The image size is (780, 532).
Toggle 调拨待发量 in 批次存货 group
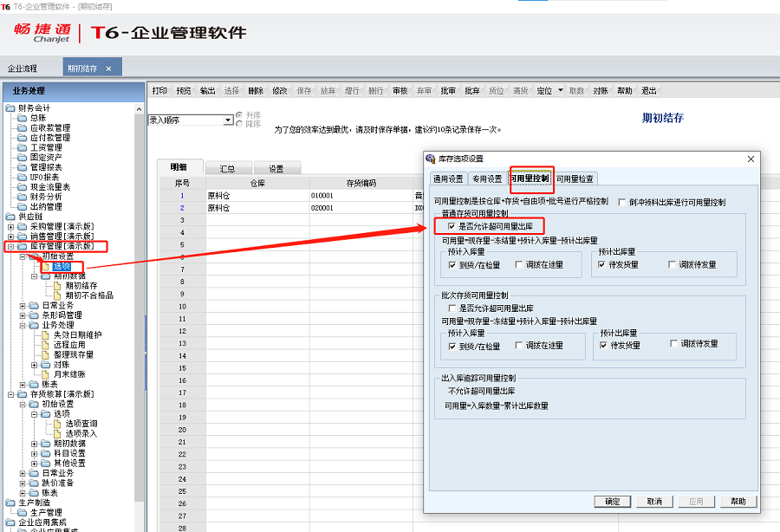(673, 344)
